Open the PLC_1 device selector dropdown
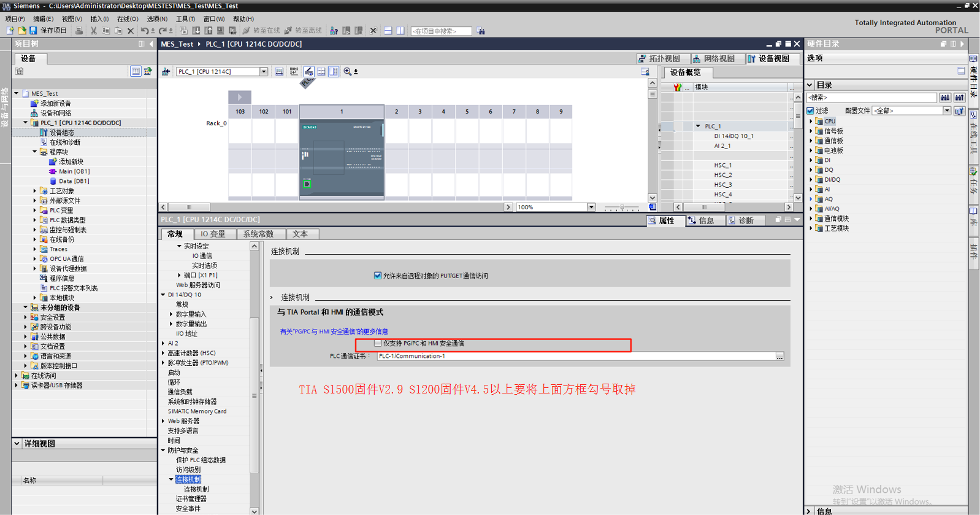The image size is (980, 515). 264,72
